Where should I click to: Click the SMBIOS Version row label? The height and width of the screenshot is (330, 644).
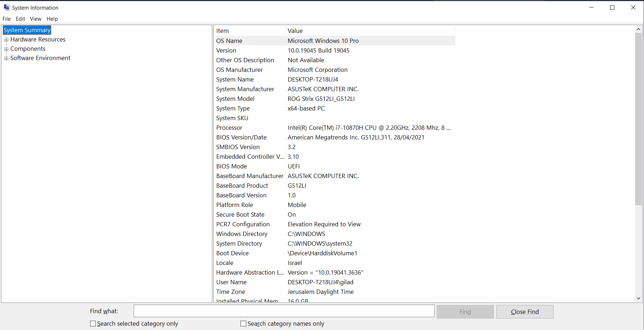tap(238, 147)
